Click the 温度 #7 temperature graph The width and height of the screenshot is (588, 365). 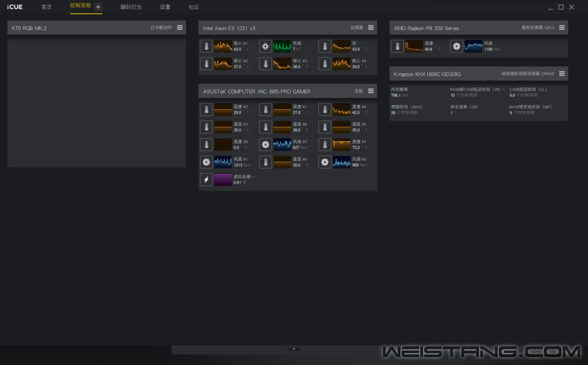342,144
